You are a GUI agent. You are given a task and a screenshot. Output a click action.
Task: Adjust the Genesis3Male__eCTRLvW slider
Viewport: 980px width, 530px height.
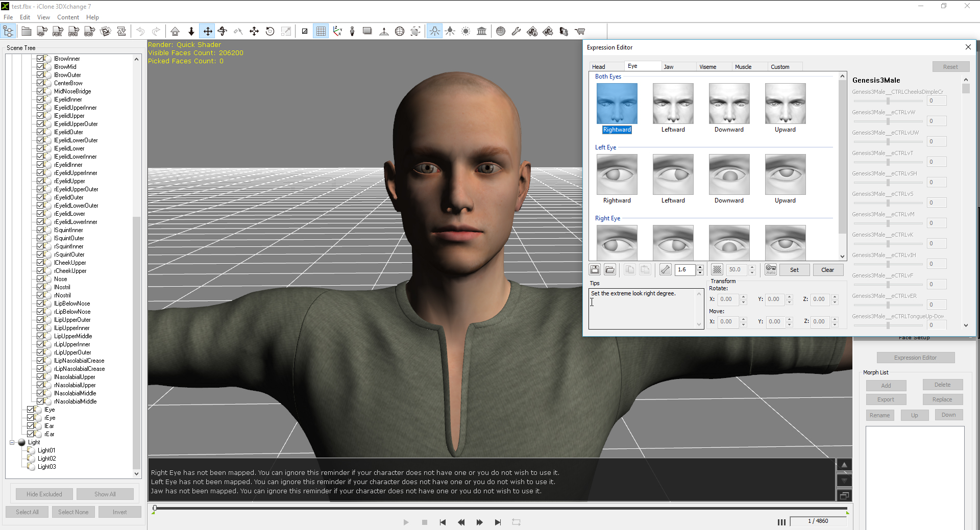tap(888, 121)
